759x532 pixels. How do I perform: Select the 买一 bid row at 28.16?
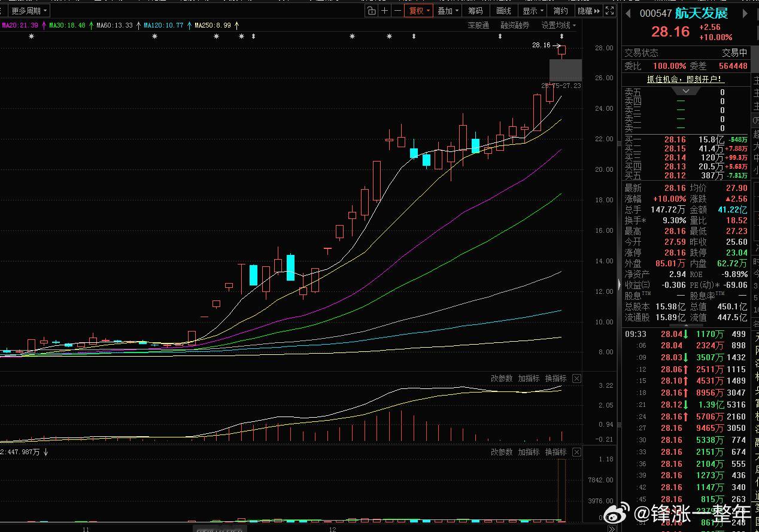685,139
